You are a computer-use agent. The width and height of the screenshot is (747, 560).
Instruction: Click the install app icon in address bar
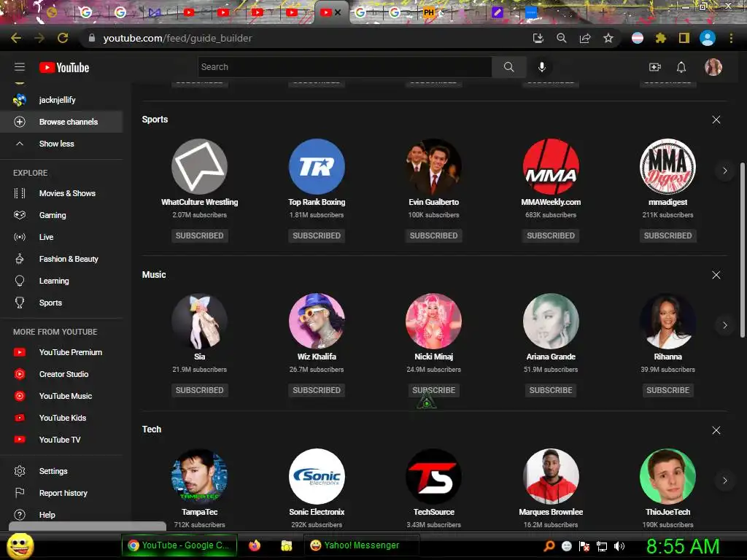tap(538, 38)
